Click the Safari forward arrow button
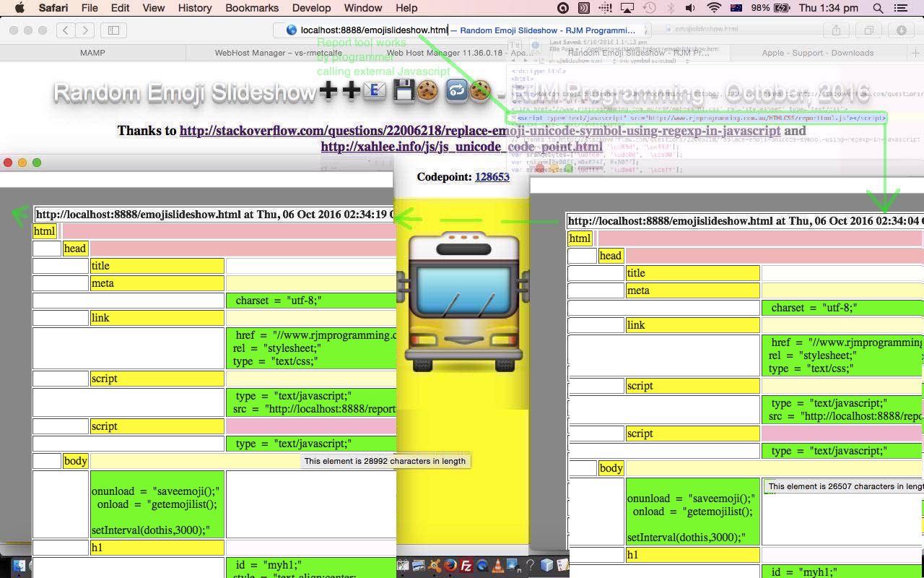This screenshot has width=924, height=578. click(85, 30)
